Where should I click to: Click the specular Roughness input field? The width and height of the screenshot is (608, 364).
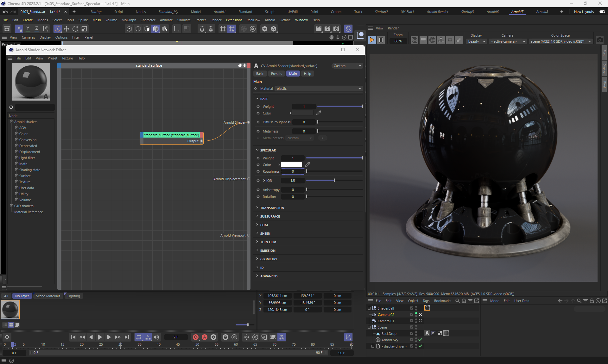coord(293,171)
